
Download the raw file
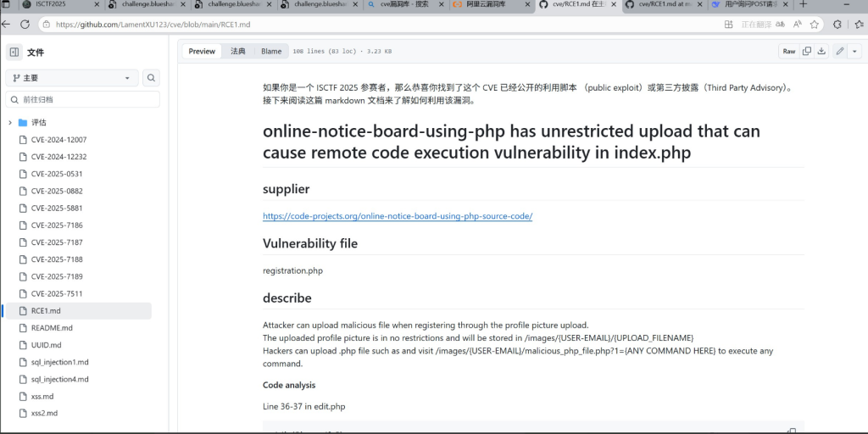[821, 51]
